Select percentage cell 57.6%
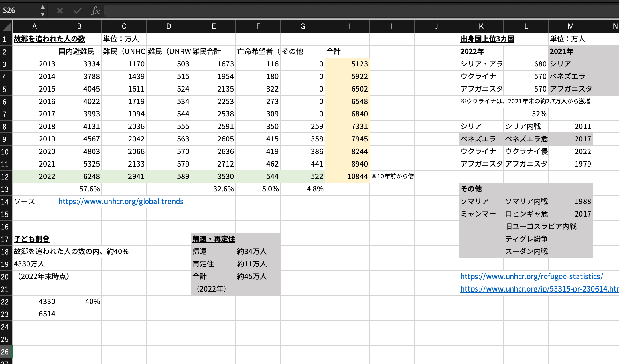The height and width of the screenshot is (364, 619). click(x=79, y=189)
